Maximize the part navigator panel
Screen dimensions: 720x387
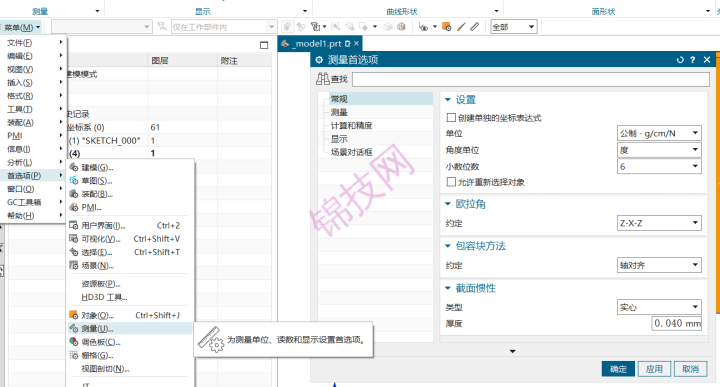[264, 45]
